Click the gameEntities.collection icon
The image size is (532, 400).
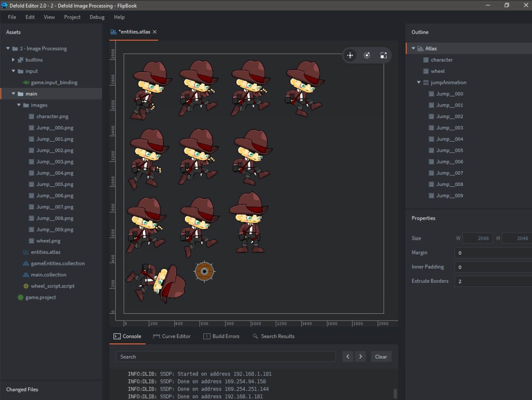point(26,264)
